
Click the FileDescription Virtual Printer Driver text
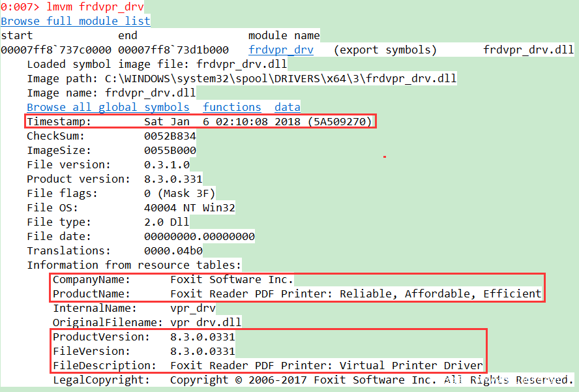point(326,365)
